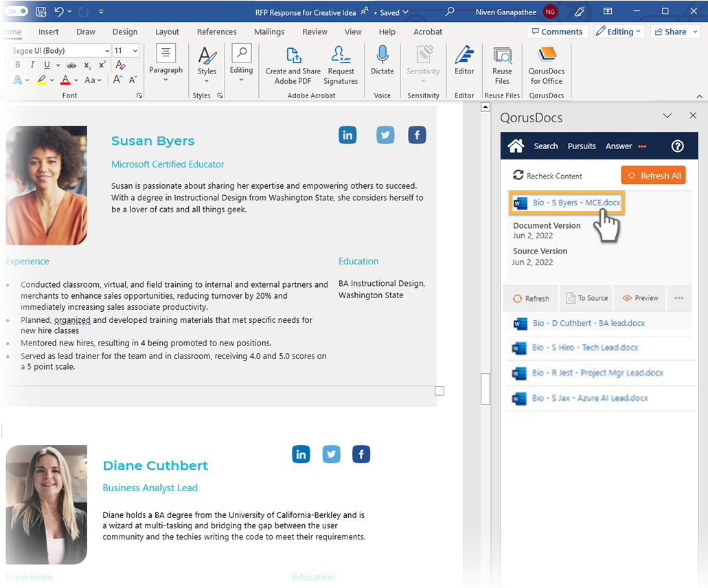Click Diane Cuthbert's Twitter icon
The width and height of the screenshot is (708, 588).
pyautogui.click(x=331, y=454)
